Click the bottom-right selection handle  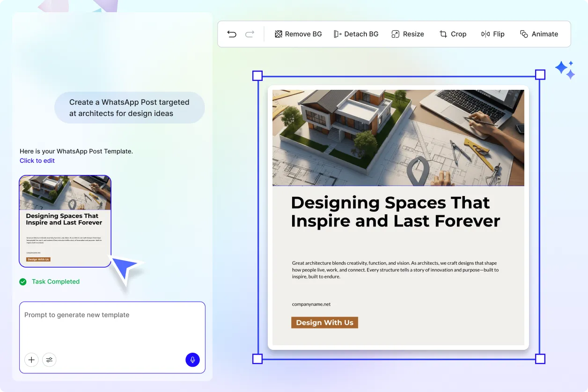540,359
